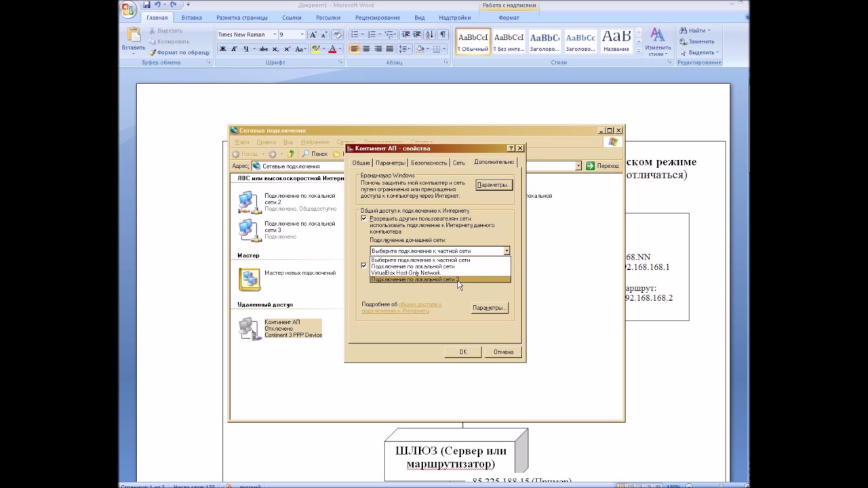Click Подключение по локальной сети 2 icon
The height and width of the screenshot is (488, 868).
point(249,202)
